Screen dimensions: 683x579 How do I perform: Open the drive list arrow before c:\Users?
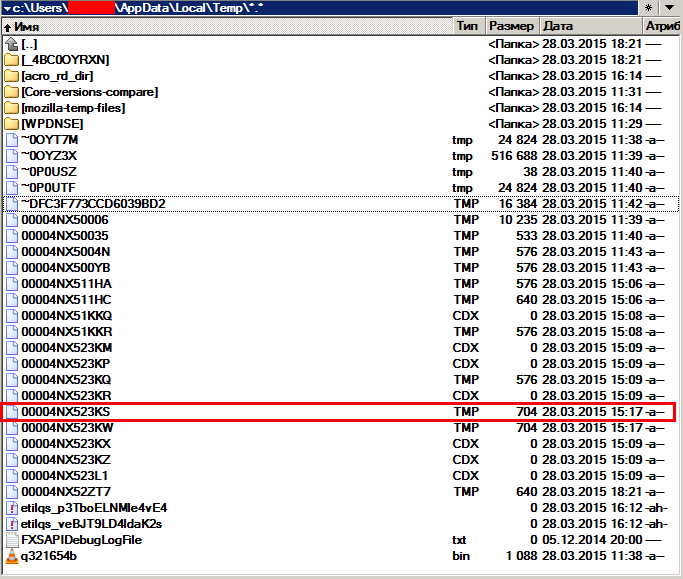7,8
